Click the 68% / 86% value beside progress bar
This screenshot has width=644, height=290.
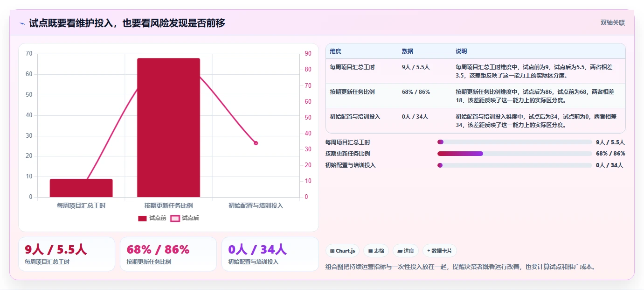[610, 154]
